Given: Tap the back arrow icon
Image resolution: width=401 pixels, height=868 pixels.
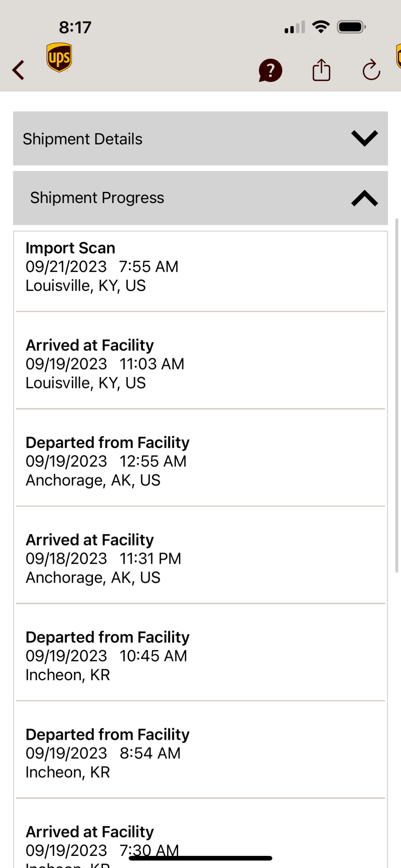Looking at the screenshot, I should (x=18, y=70).
